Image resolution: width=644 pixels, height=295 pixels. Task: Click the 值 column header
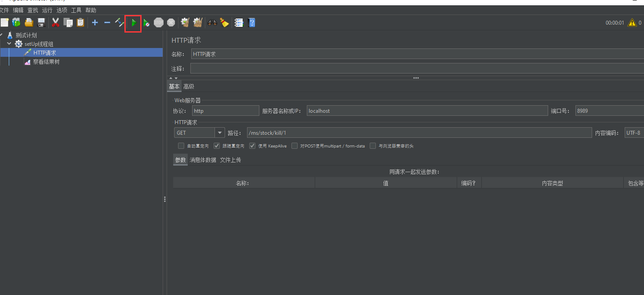pyautogui.click(x=386, y=183)
